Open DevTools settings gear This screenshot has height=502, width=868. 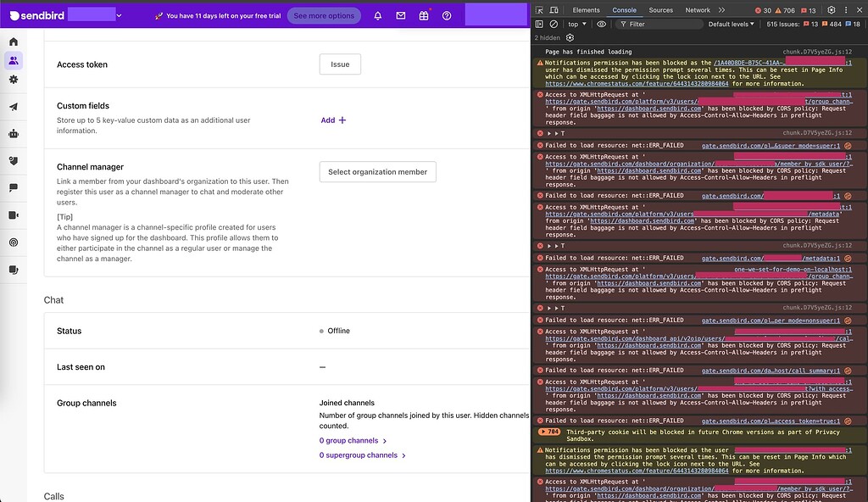[834, 8]
